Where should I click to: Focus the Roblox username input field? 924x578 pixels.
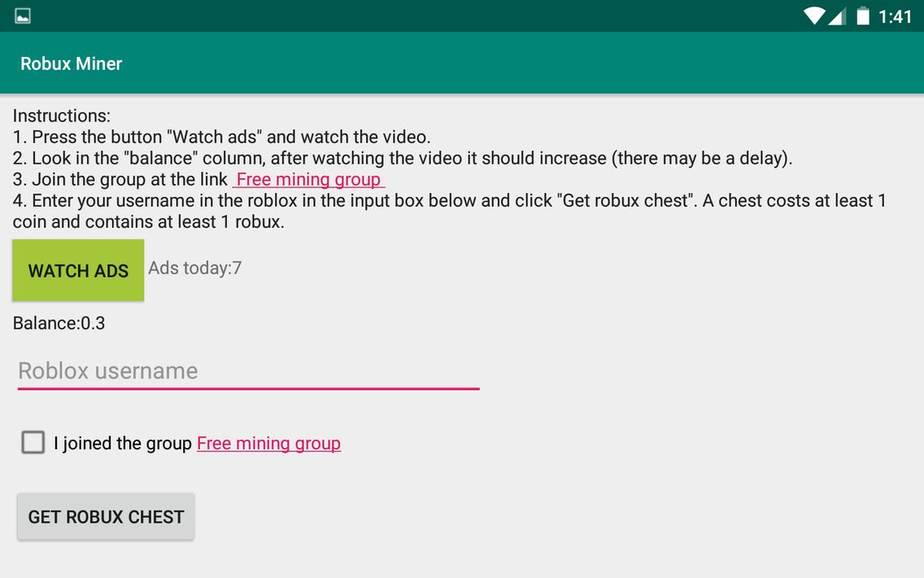click(249, 371)
